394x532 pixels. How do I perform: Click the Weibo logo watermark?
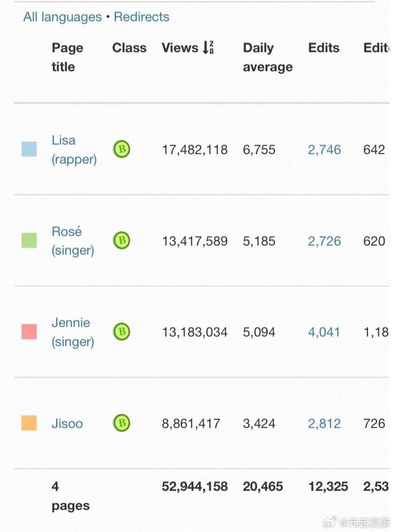coord(329,522)
